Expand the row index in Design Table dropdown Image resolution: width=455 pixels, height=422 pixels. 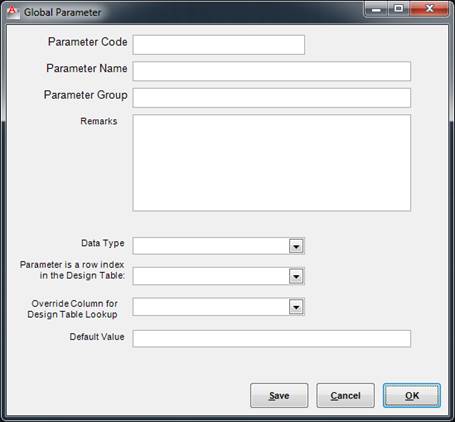coord(296,276)
